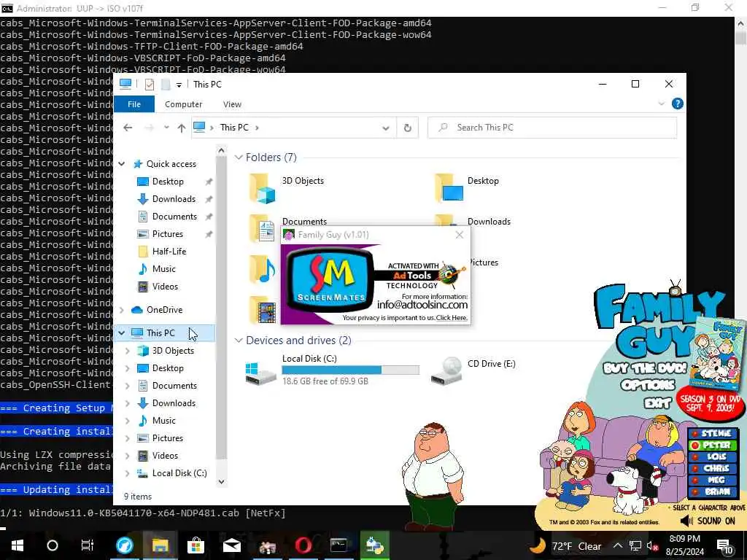Viewport: 747px width, 560px height.
Task: Select Videos under Quick access
Action: click(165, 287)
